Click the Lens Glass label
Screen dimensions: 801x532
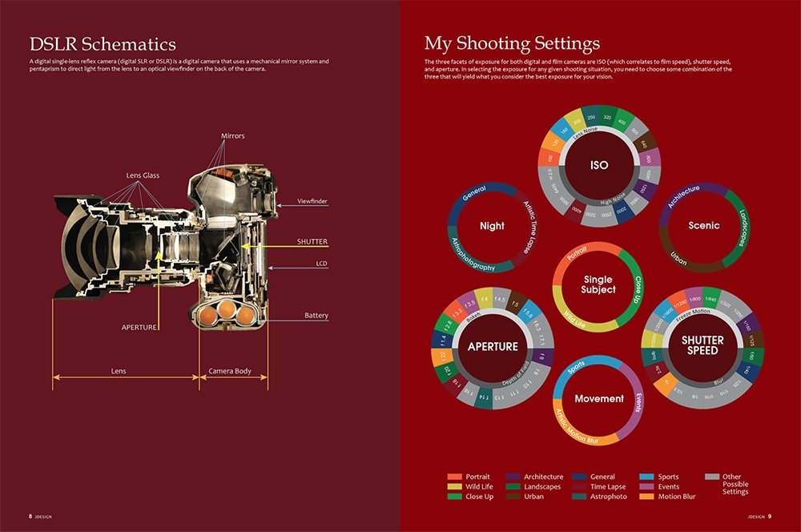[144, 175]
